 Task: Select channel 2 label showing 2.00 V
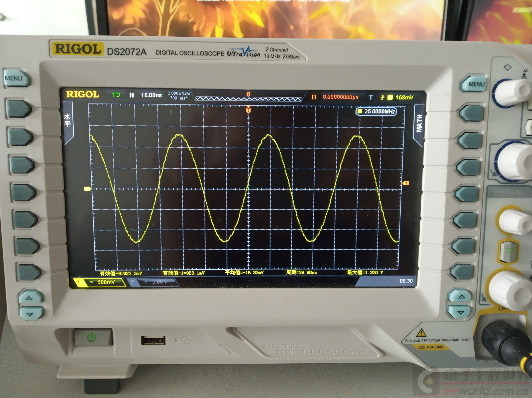point(153,282)
